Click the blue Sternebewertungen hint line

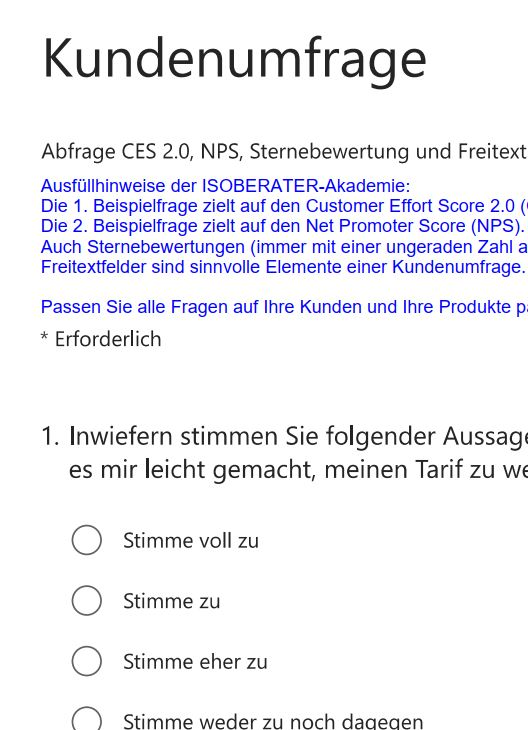click(x=284, y=247)
